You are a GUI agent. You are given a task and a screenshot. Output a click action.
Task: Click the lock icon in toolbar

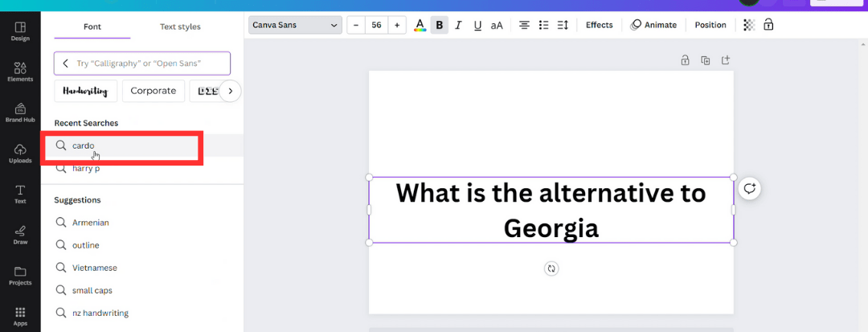(x=768, y=25)
